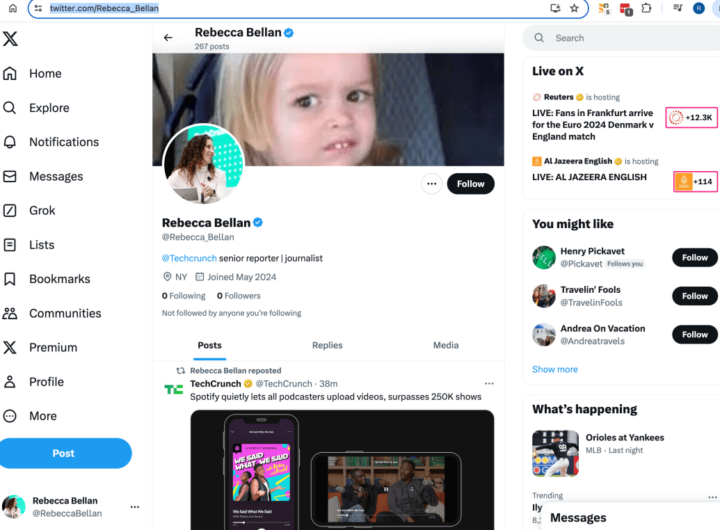Screen dimensions: 720x530
Task: Click the back arrow beside Rebecca Bellan
Action: pyautogui.click(x=168, y=38)
